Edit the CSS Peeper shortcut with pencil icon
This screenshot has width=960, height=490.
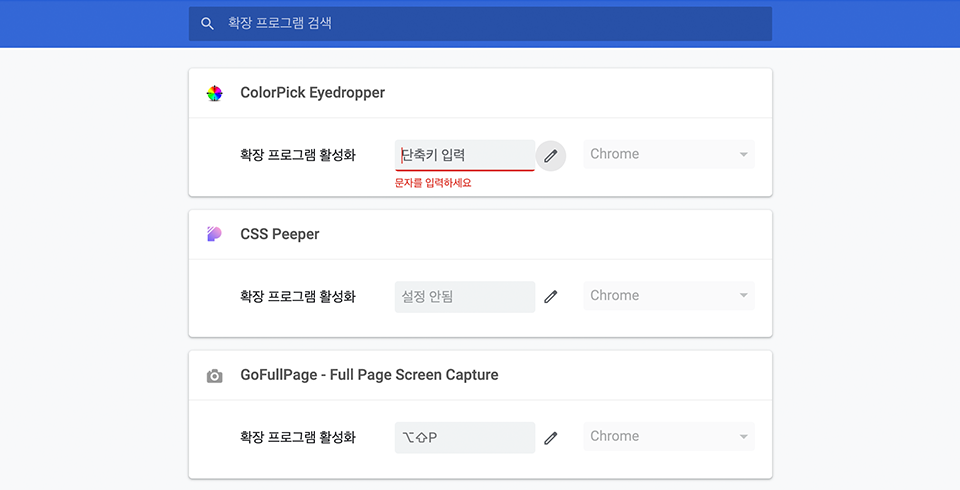click(551, 296)
